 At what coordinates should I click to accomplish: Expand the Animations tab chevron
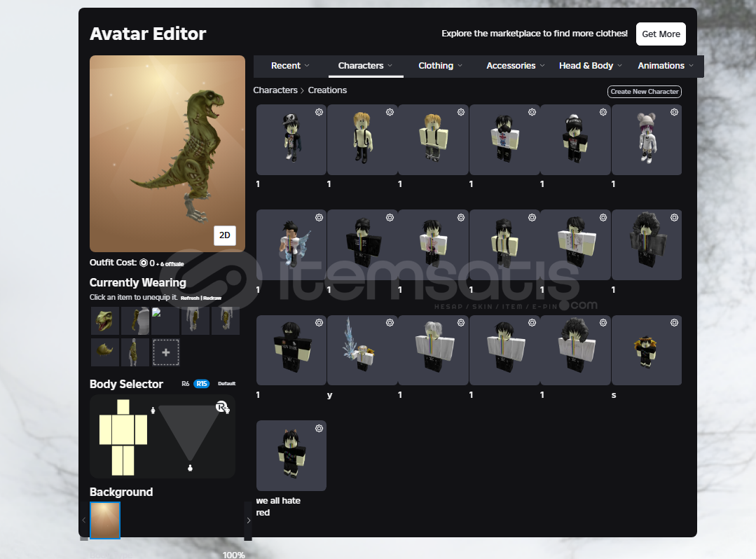(692, 66)
